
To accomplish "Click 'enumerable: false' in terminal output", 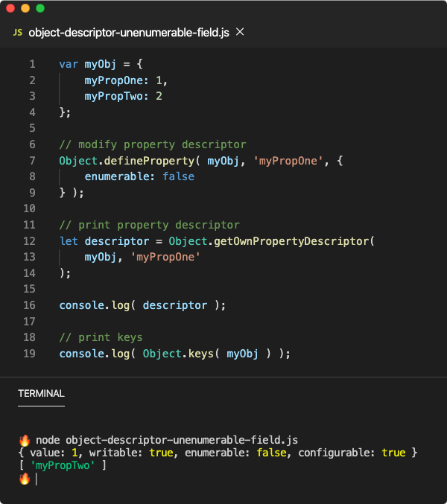I will tap(235, 453).
